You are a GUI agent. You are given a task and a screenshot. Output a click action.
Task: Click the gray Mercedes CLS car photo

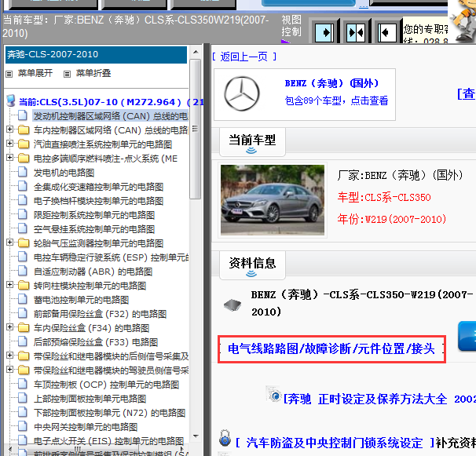273,199
